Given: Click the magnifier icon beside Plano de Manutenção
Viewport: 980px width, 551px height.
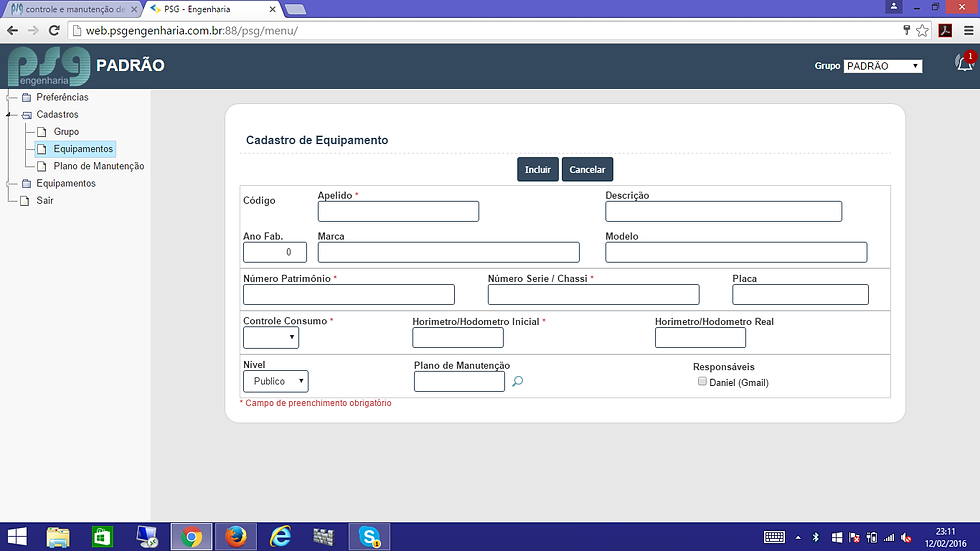Looking at the screenshot, I should (518, 381).
